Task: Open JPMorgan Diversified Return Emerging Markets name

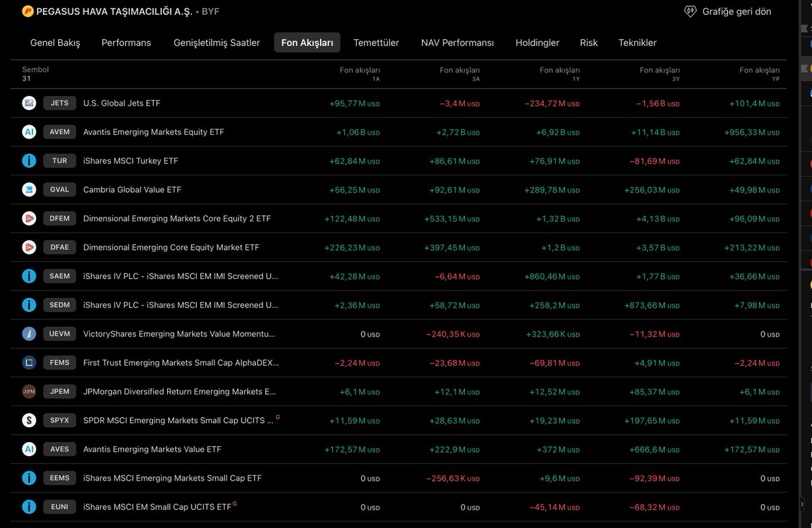Action: click(x=181, y=391)
